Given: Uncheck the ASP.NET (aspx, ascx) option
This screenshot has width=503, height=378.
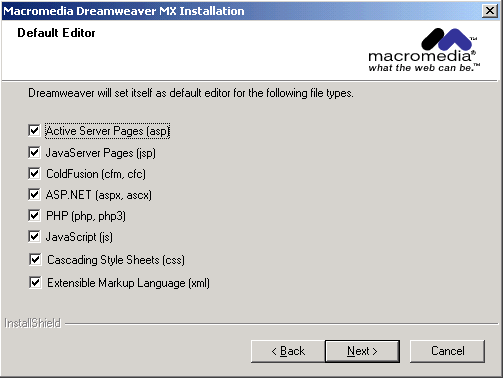Looking at the screenshot, I should pos(34,194).
